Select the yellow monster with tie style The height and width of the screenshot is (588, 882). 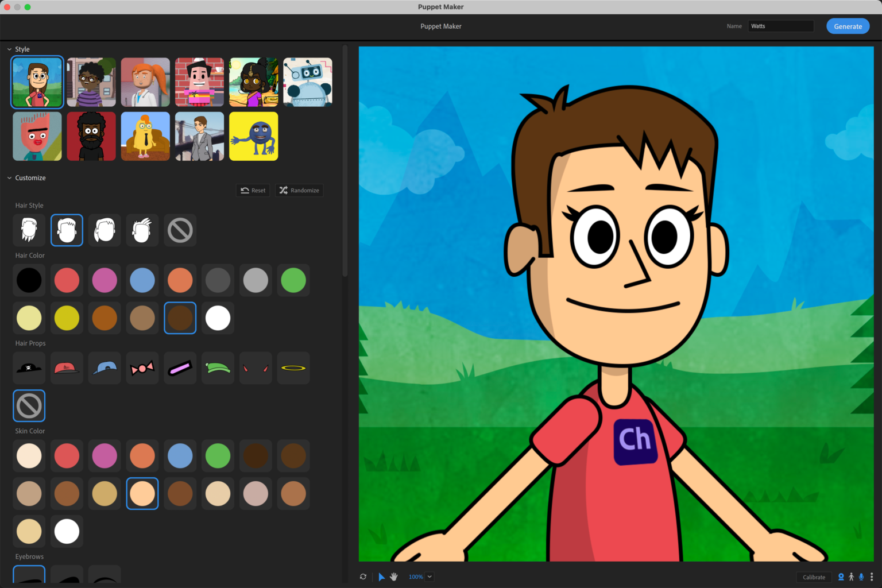145,136
